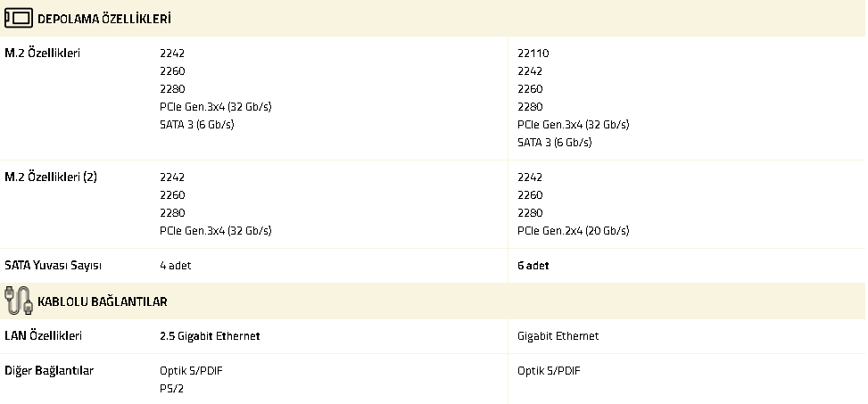Select the KABLOLU BAĞLANTILAR section header
The width and height of the screenshot is (868, 404).
(x=103, y=302)
